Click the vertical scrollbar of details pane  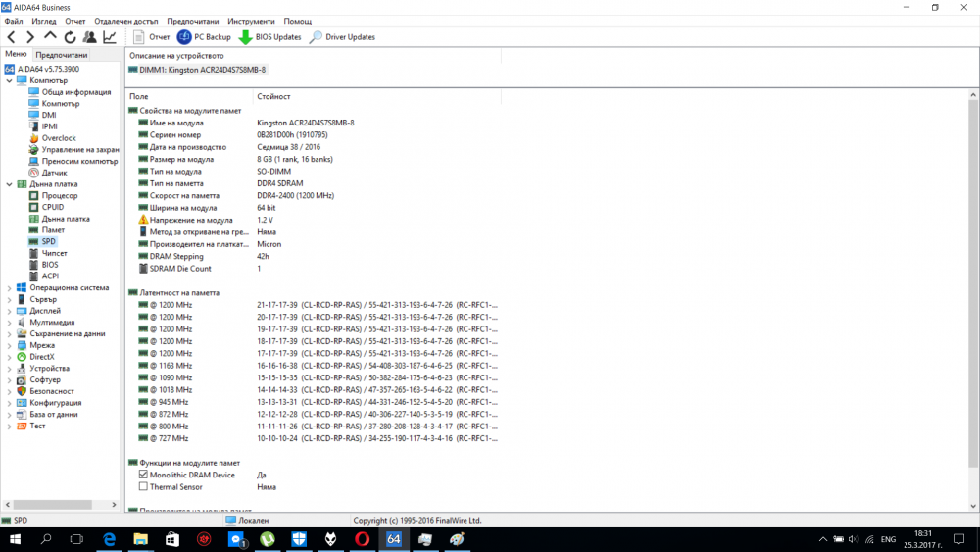pos(973,282)
